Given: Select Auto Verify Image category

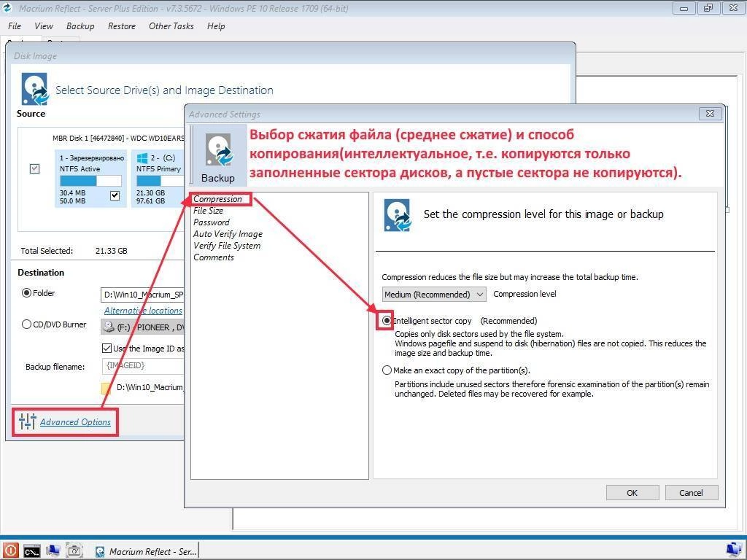Looking at the screenshot, I should coord(228,234).
